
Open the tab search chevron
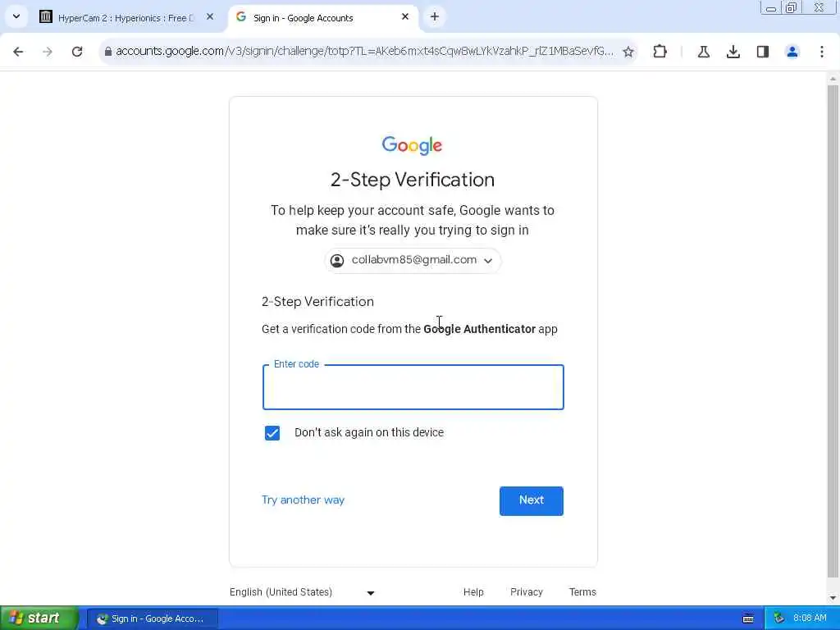pos(16,16)
